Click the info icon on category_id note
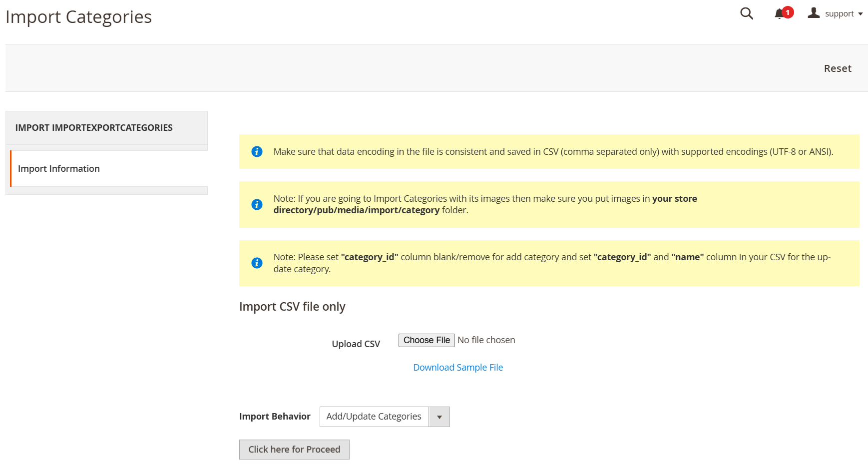868x464 pixels. (x=257, y=263)
